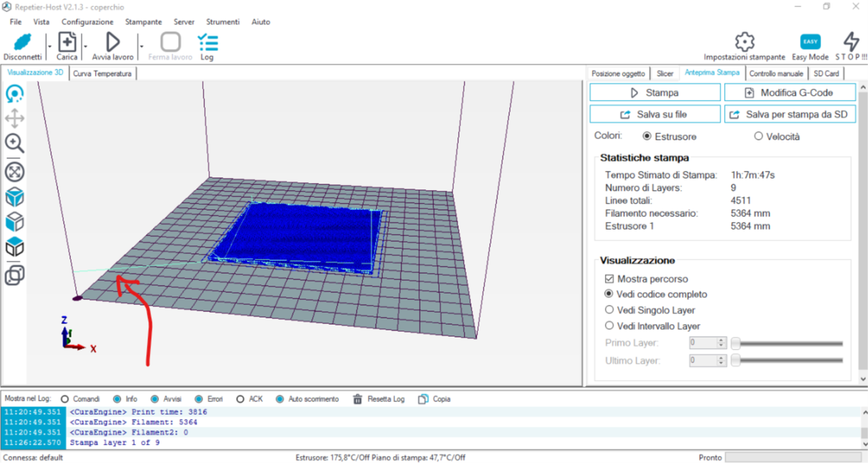The image size is (868, 463).
Task: Open the Log toolbar icon
Action: tap(207, 43)
